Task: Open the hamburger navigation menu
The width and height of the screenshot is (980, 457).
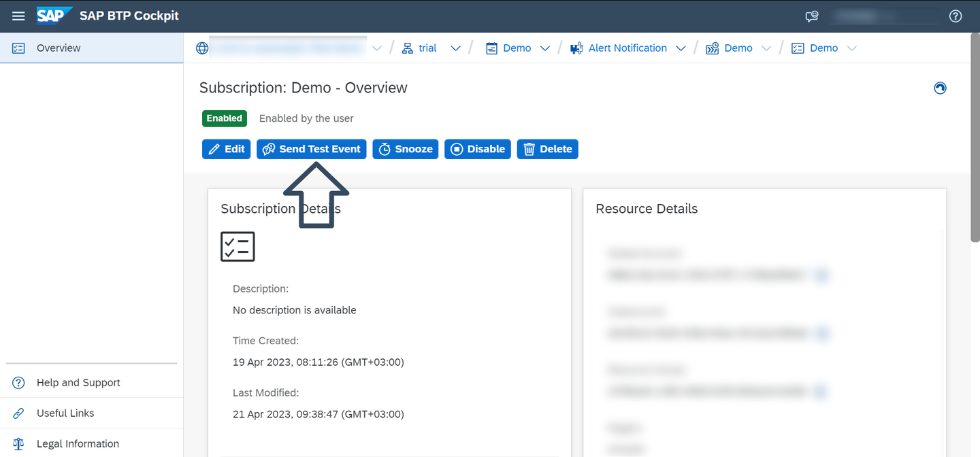Action: [x=18, y=16]
